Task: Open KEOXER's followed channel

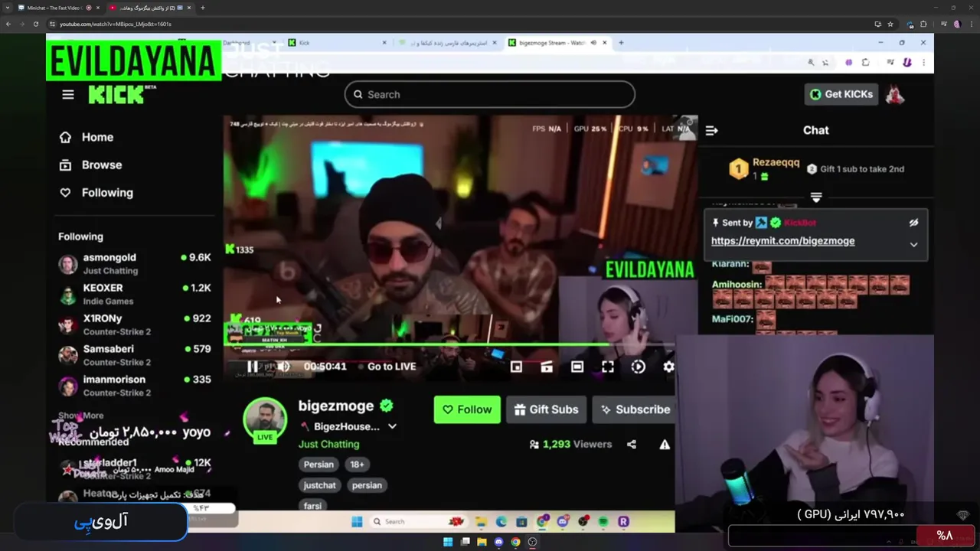Action: click(135, 295)
